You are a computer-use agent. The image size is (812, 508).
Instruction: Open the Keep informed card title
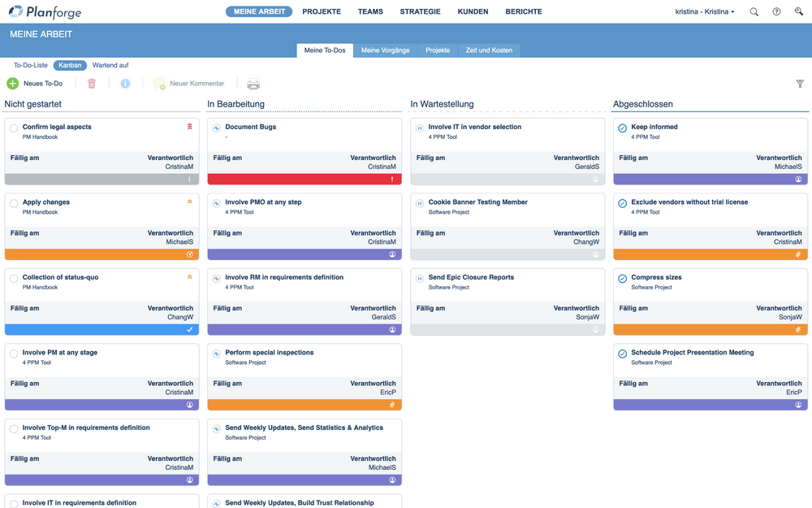(x=654, y=127)
